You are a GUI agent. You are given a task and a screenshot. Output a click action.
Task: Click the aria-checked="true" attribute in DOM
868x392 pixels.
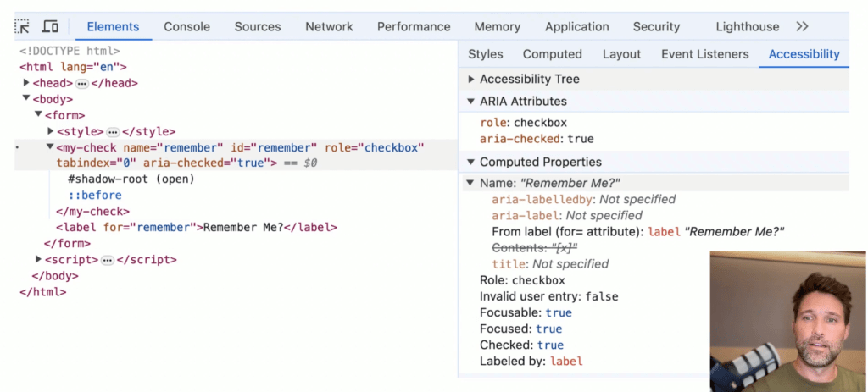(208, 163)
